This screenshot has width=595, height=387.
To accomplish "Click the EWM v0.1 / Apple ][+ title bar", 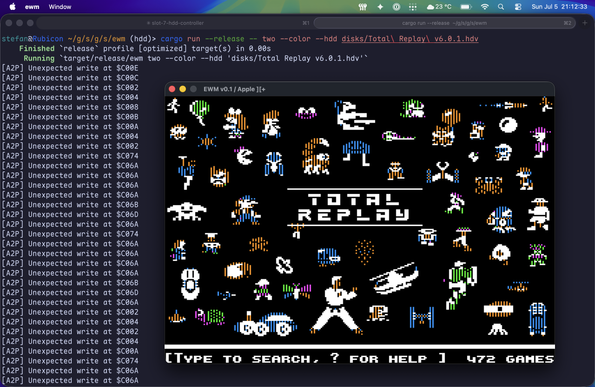I will click(x=359, y=89).
